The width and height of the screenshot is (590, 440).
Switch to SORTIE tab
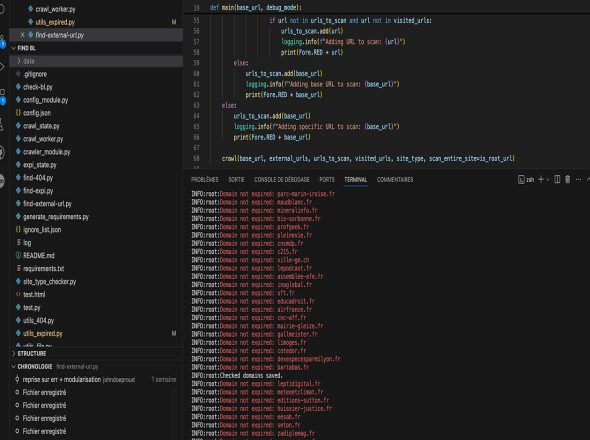coord(236,180)
